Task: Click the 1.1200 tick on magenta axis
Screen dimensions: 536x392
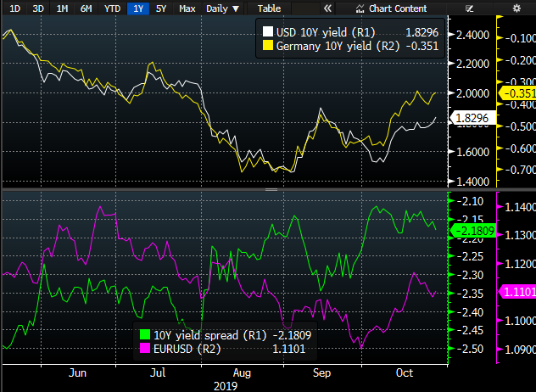Action: click(520, 264)
